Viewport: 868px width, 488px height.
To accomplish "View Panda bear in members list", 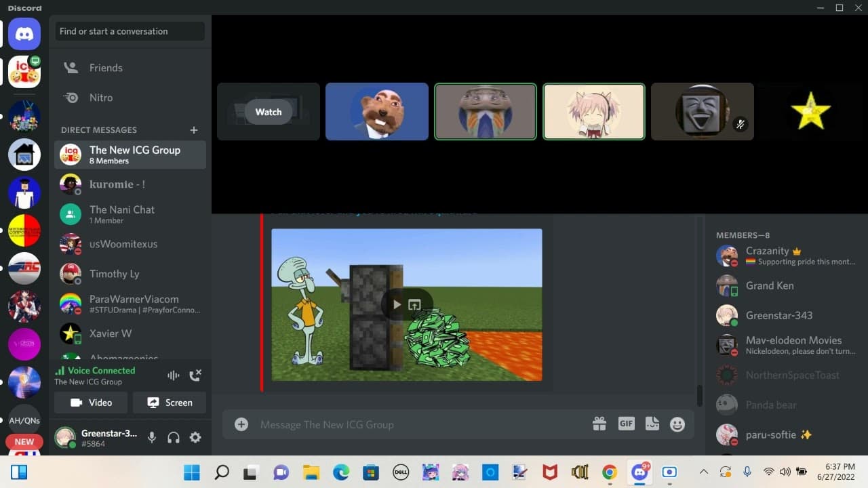I will click(787, 405).
